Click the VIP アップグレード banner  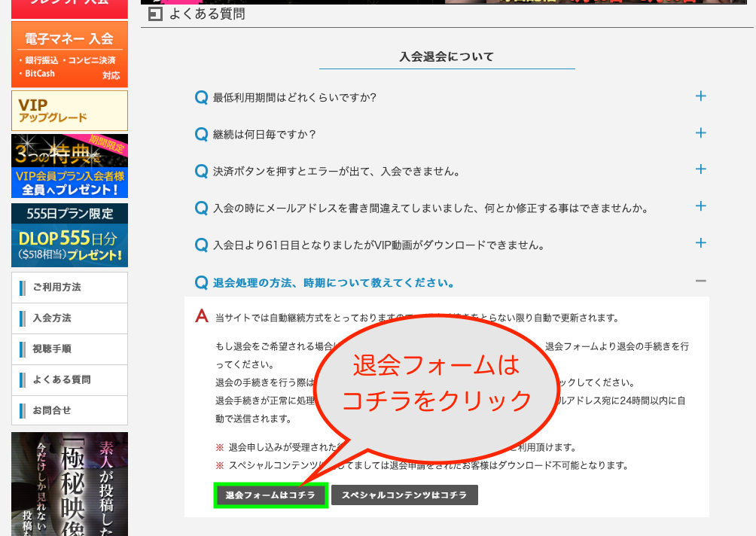pyautogui.click(x=69, y=111)
